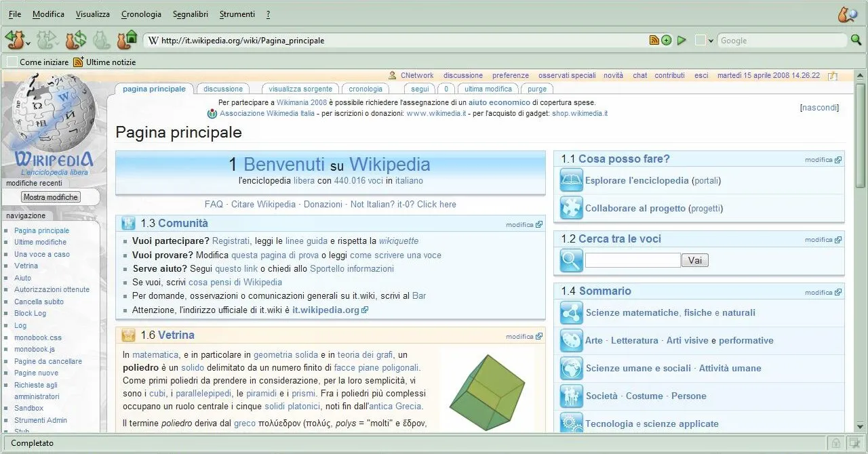Open the Visualizza menu

[93, 14]
